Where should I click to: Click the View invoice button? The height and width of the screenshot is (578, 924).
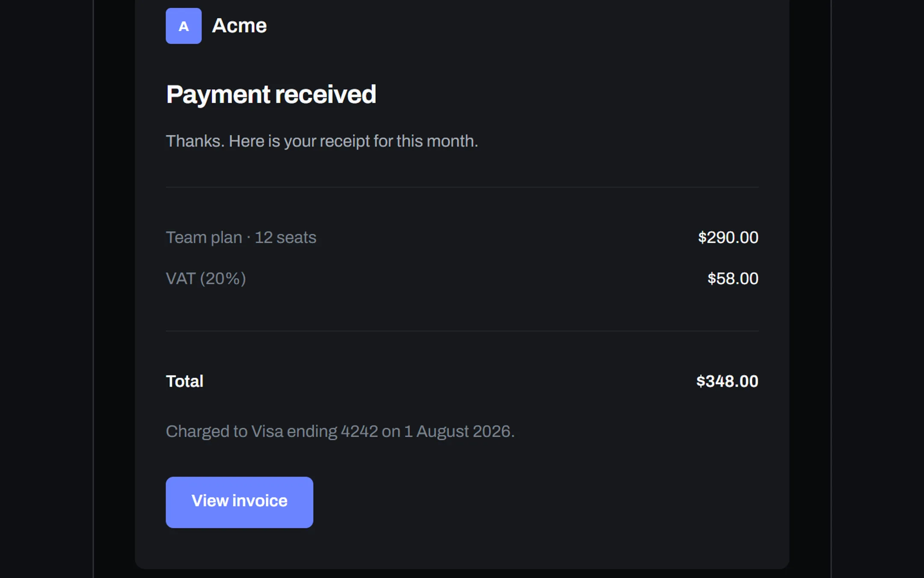point(239,502)
